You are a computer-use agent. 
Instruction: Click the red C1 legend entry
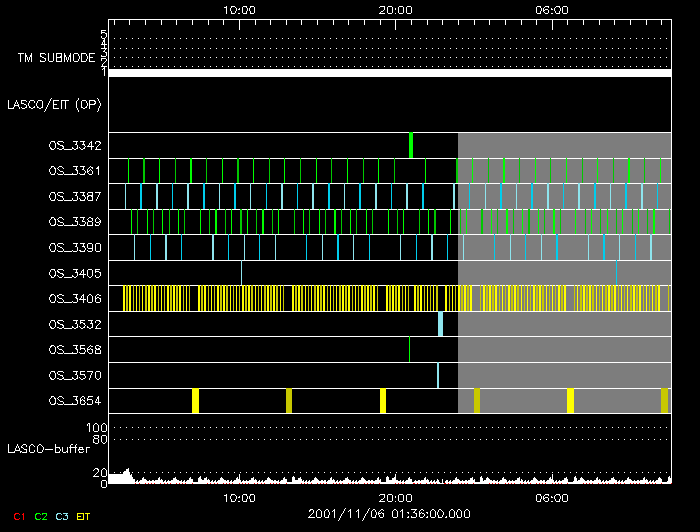click(18, 516)
